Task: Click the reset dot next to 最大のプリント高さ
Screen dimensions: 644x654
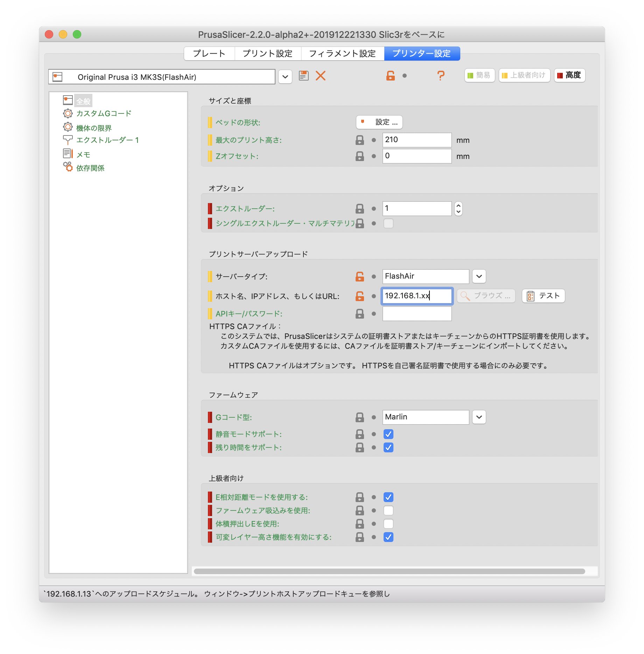Action: [374, 140]
